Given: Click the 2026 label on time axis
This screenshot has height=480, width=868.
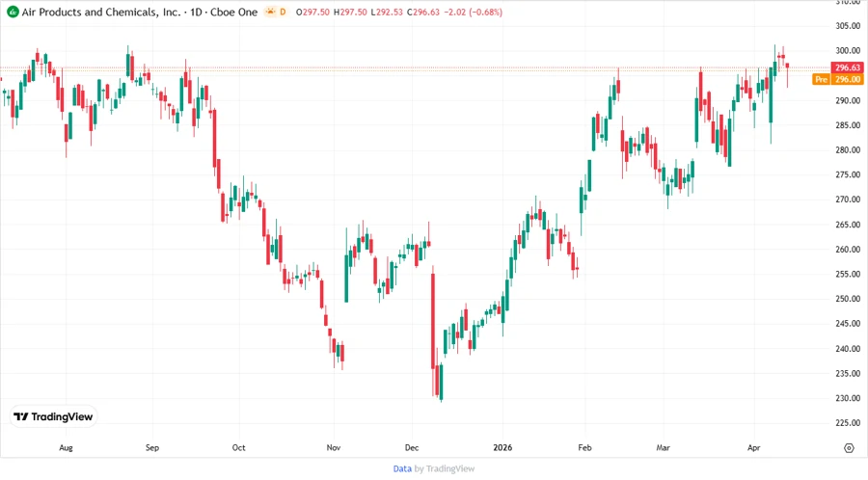Looking at the screenshot, I should [x=502, y=447].
